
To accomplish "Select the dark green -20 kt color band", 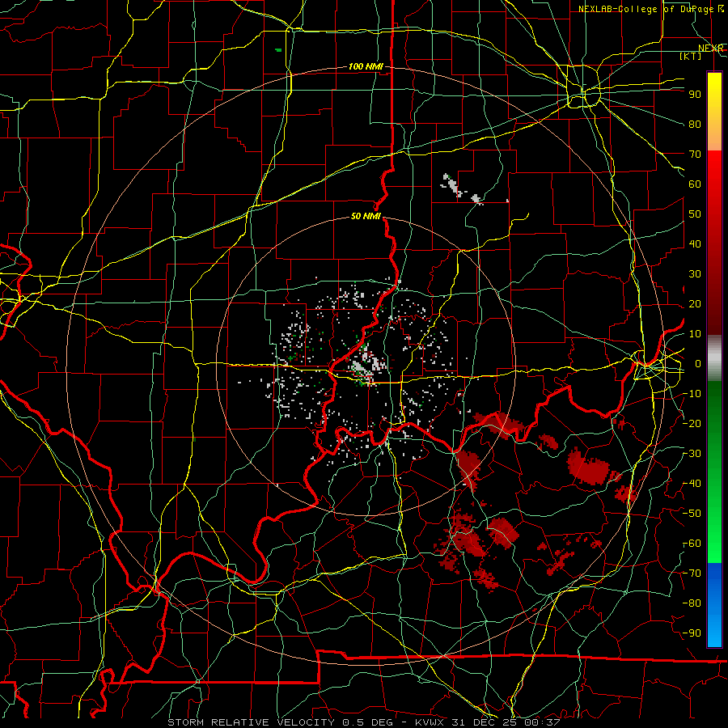I will click(x=714, y=423).
